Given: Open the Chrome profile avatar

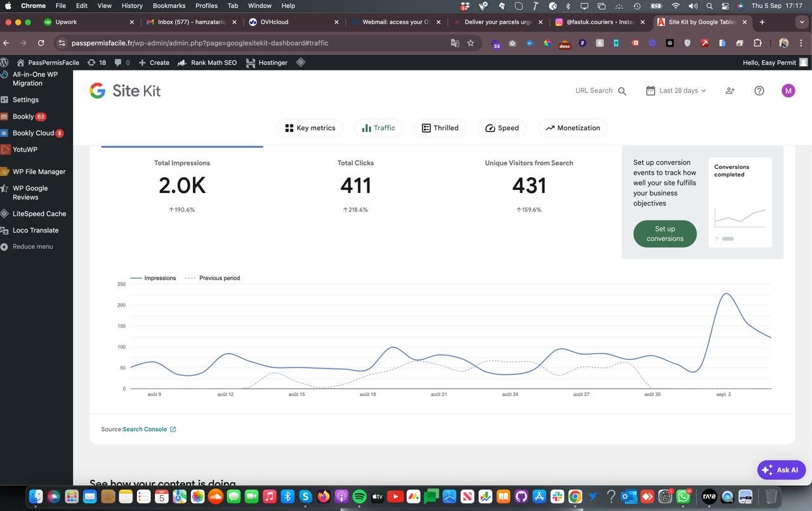Looking at the screenshot, I should (x=783, y=43).
